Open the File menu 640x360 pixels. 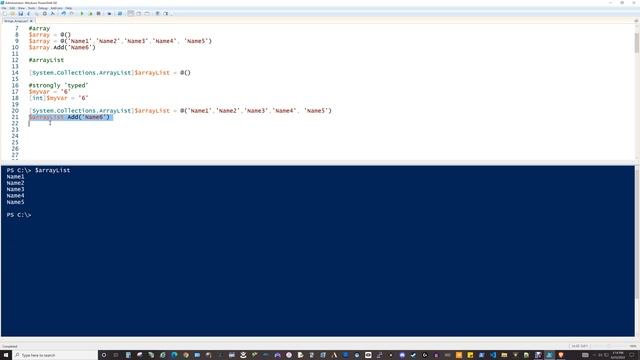coord(4,8)
